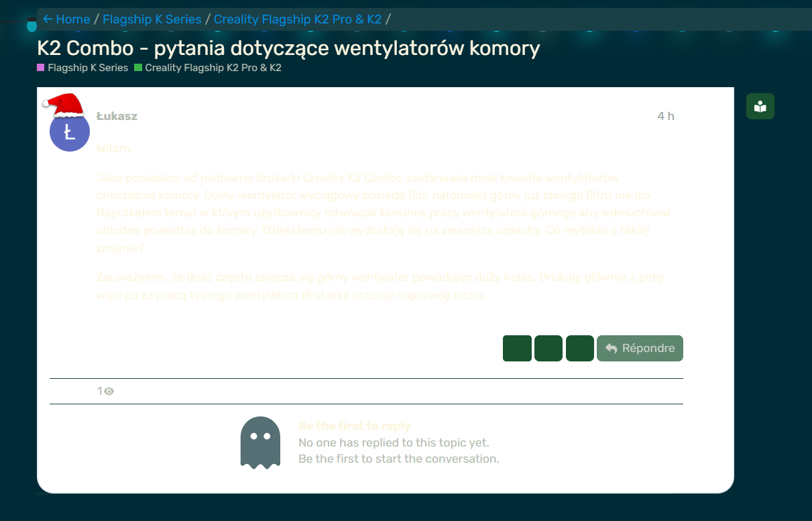Select the Flagship K Series category tag
The image size is (812, 521).
88,68
